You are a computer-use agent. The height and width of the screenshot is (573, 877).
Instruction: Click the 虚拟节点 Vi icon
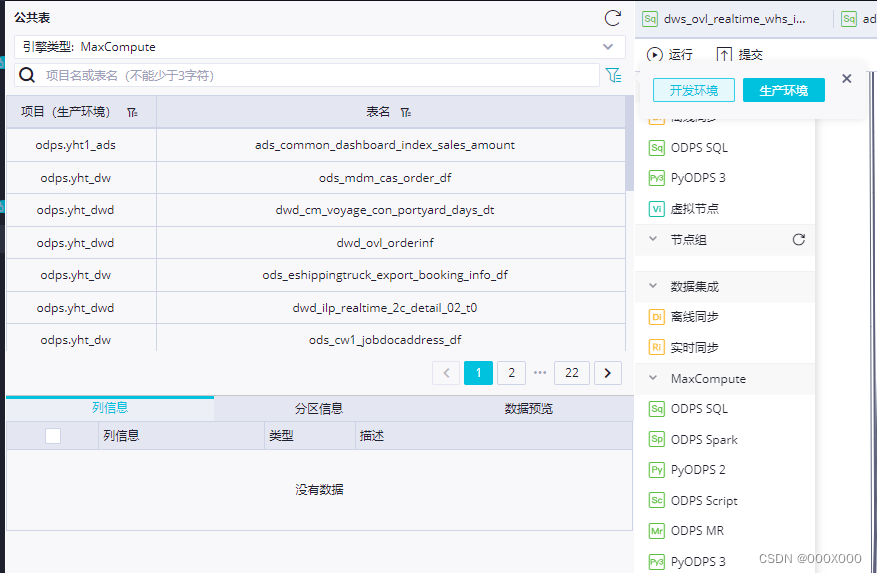click(x=657, y=209)
